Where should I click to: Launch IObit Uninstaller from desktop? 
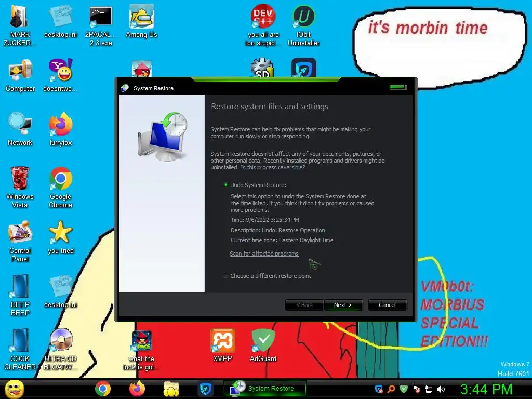(303, 25)
